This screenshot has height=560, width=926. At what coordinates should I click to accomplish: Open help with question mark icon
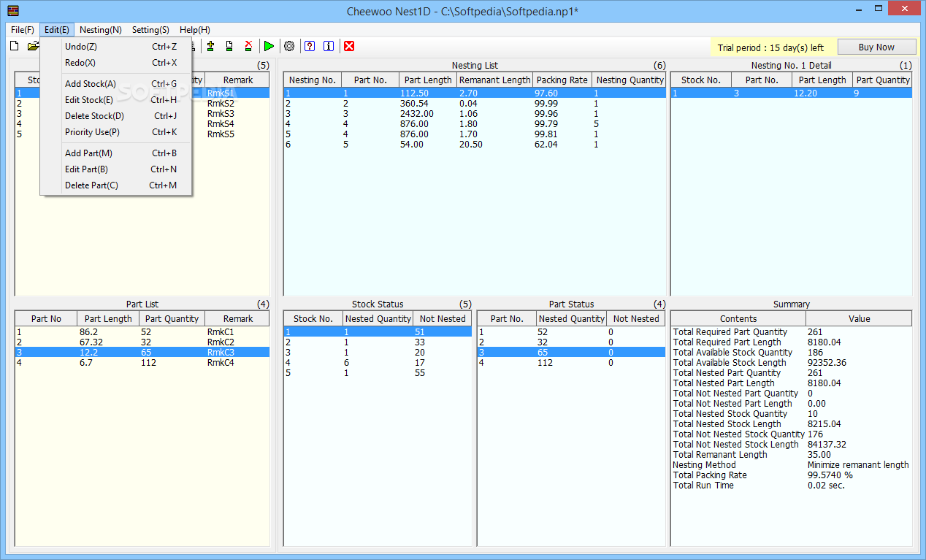pos(310,47)
